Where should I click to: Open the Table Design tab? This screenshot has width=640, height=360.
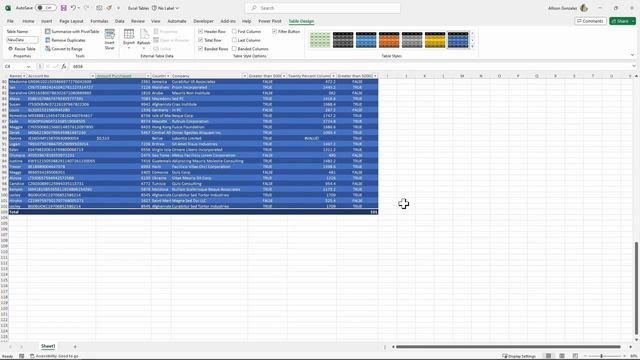point(301,21)
